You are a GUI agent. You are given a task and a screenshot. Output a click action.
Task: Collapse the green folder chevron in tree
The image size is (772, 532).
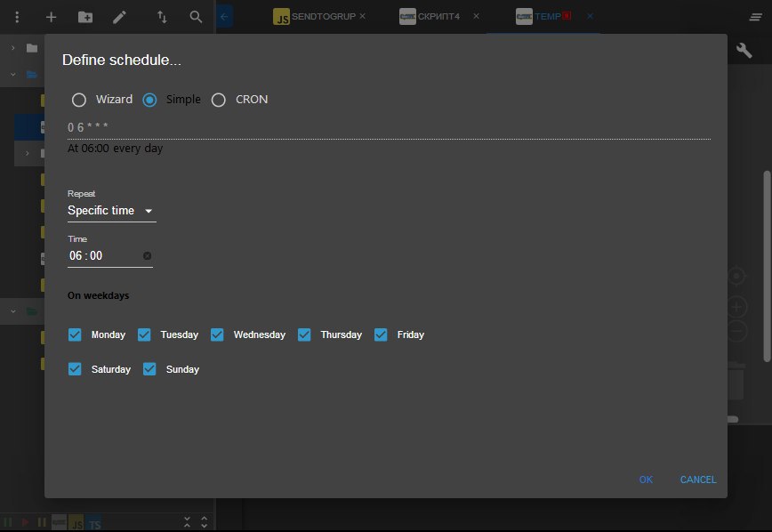pos(12,311)
